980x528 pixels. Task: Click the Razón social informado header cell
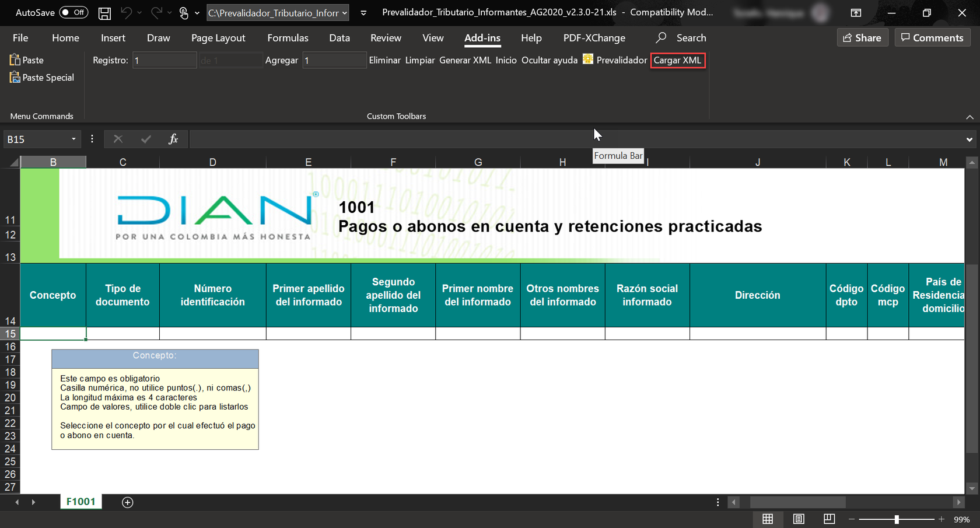pyautogui.click(x=647, y=295)
